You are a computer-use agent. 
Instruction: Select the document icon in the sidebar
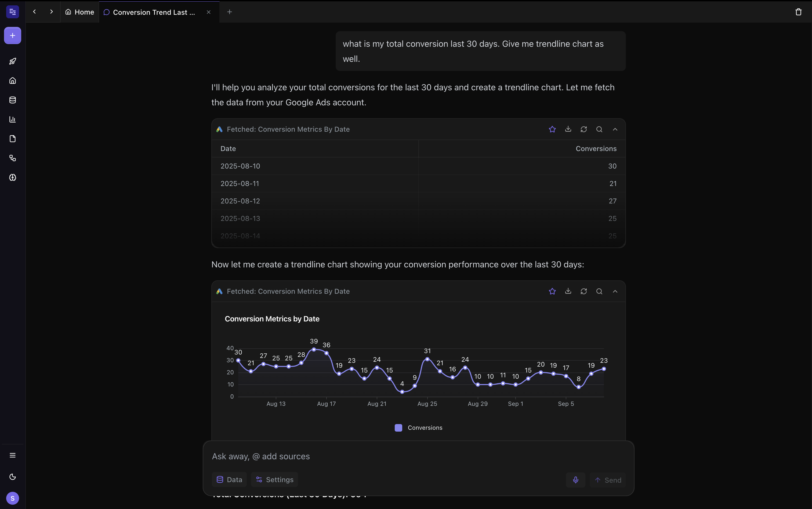click(12, 138)
